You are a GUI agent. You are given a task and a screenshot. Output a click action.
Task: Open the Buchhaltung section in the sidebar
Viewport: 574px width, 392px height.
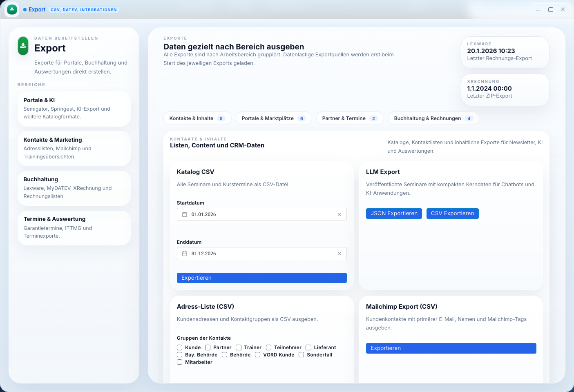tap(74, 188)
